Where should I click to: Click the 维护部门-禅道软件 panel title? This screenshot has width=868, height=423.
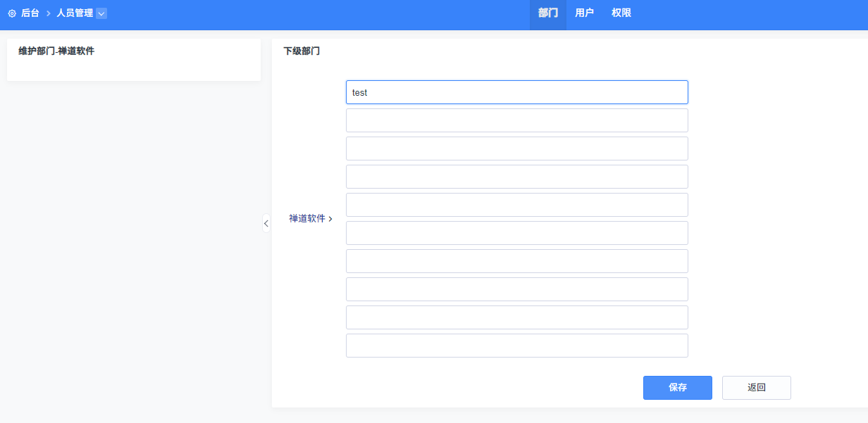tap(56, 51)
